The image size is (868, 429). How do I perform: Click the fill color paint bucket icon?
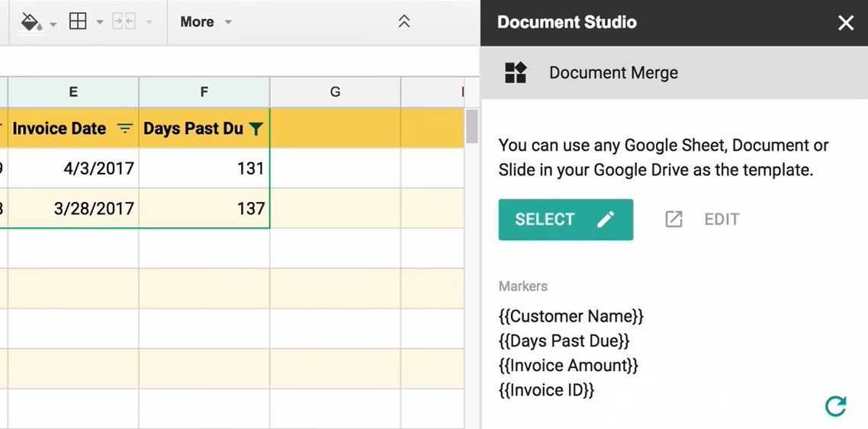pyautogui.click(x=31, y=22)
